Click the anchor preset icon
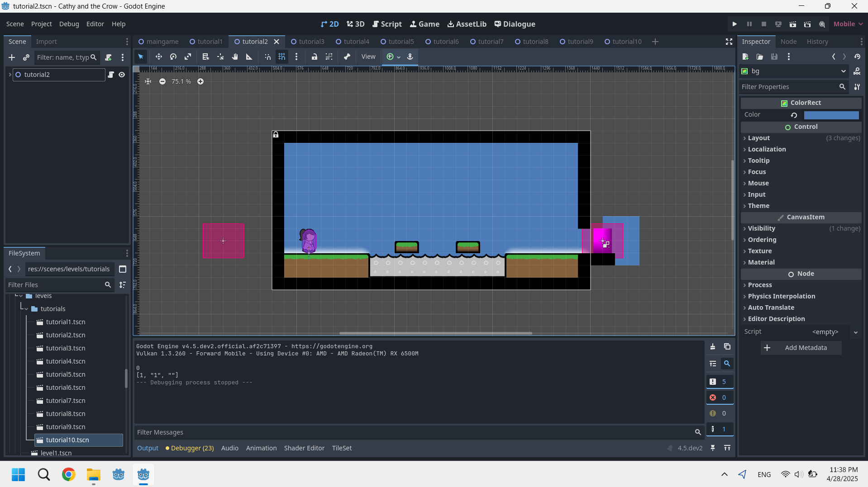The image size is (868, 487). coord(410,57)
